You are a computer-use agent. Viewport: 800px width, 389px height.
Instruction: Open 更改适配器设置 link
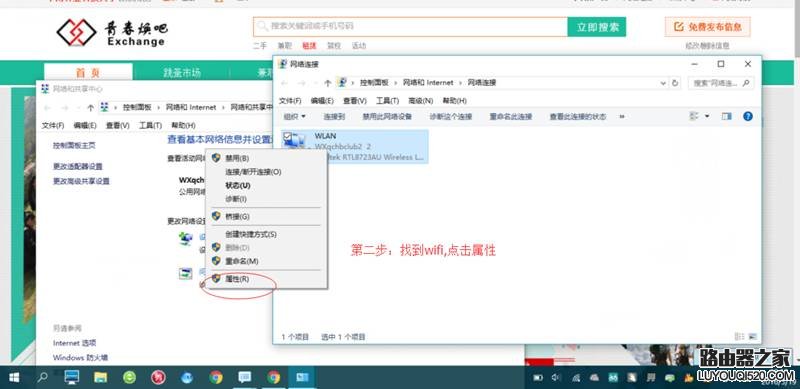tap(78, 166)
